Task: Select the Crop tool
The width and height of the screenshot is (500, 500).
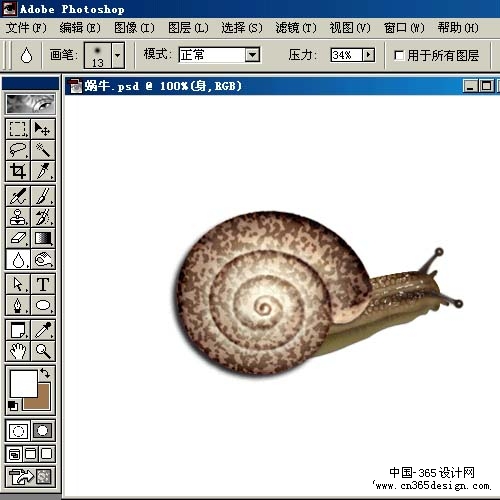Action: coord(18,171)
